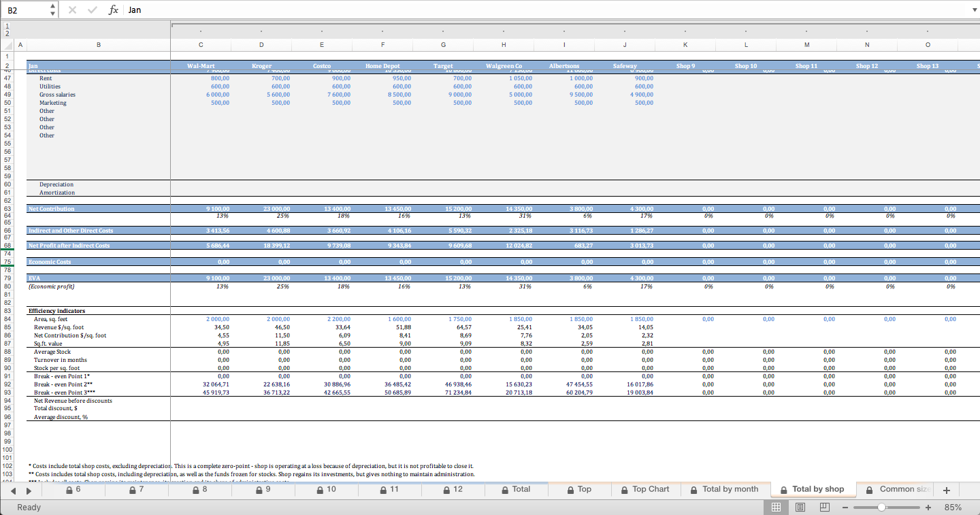Select the Net Contribution row label
Viewport: 980px width, 515px height.
pyautogui.click(x=51, y=209)
